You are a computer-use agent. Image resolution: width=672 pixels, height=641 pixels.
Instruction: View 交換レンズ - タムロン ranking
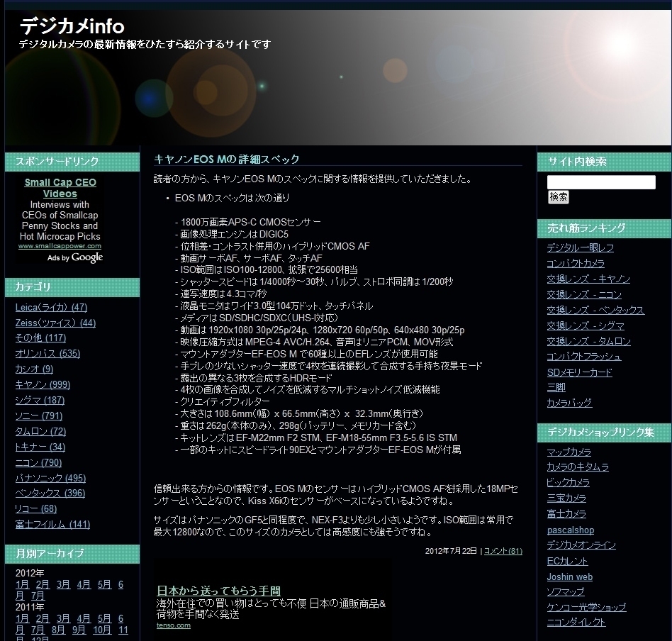(589, 341)
